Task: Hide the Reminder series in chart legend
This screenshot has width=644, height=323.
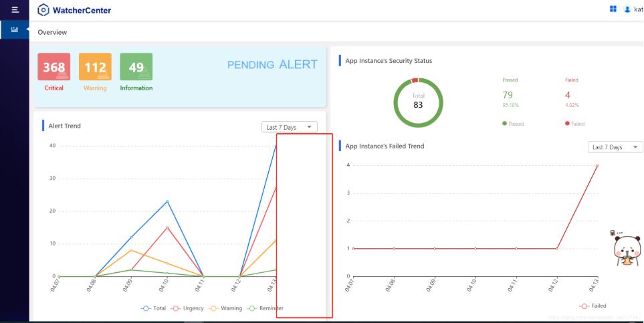Action: [x=265, y=308]
